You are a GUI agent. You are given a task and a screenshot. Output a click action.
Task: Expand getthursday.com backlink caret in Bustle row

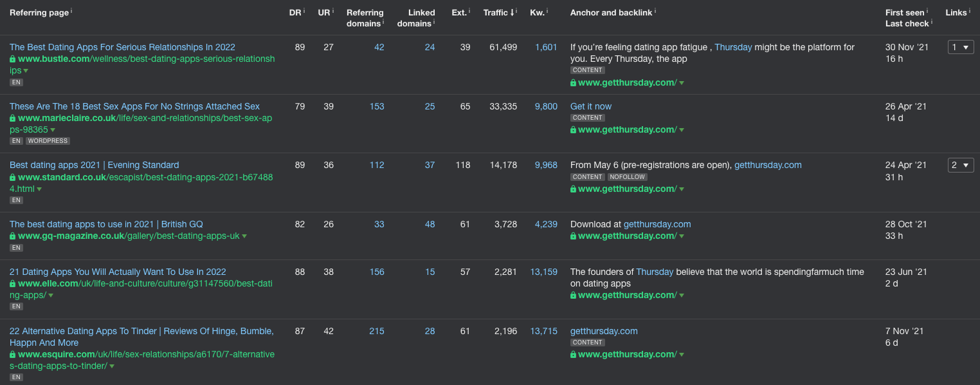(682, 83)
